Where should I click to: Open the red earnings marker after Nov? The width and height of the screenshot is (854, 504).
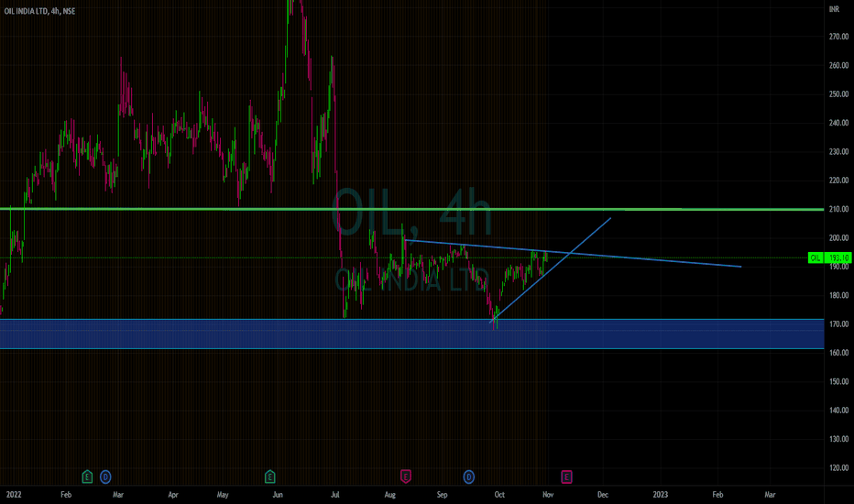tap(566, 477)
